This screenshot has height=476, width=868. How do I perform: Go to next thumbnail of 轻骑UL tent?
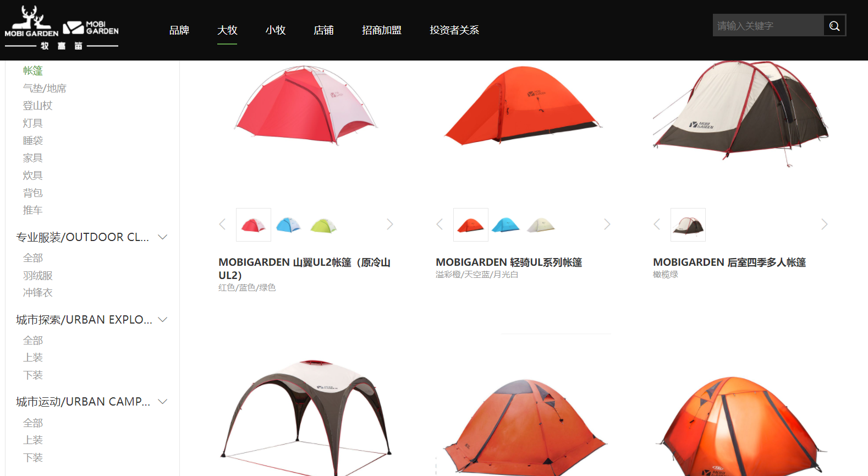click(x=607, y=224)
